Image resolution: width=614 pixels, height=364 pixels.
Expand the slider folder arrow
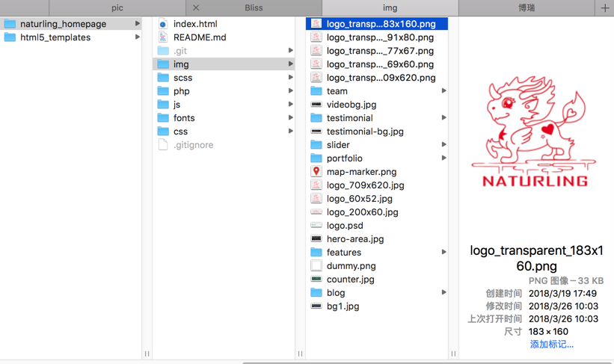444,144
